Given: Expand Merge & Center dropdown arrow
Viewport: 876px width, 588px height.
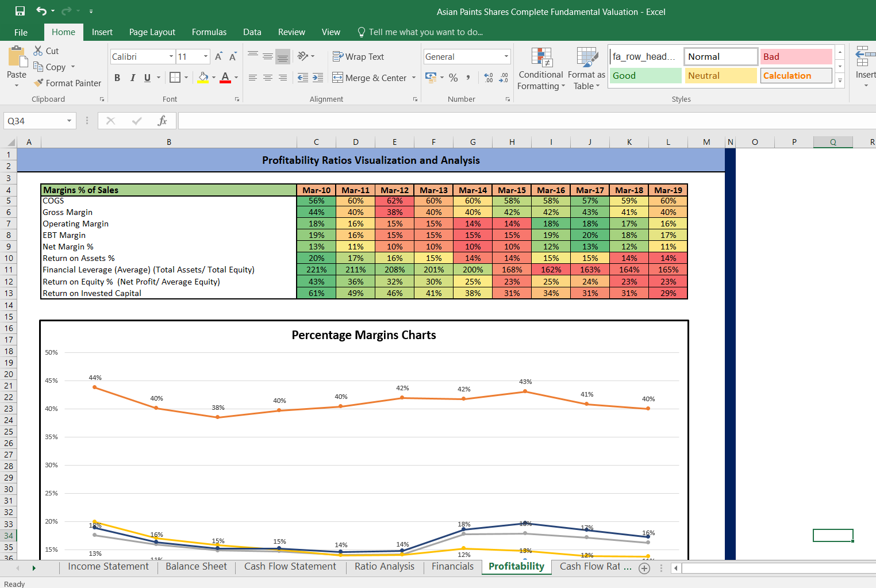Looking at the screenshot, I should pyautogui.click(x=414, y=78).
